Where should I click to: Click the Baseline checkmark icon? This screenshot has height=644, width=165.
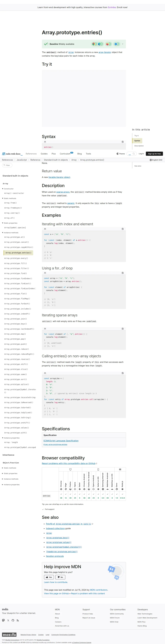click(46, 44)
